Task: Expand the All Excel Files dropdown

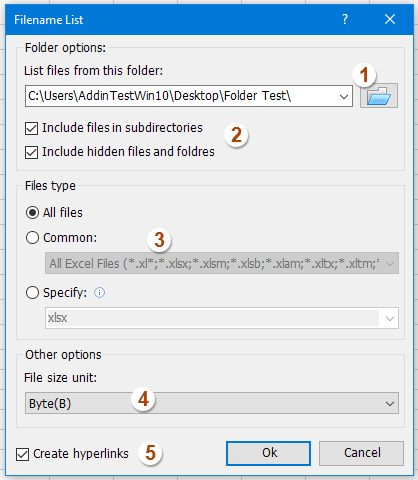Action: coord(222,263)
